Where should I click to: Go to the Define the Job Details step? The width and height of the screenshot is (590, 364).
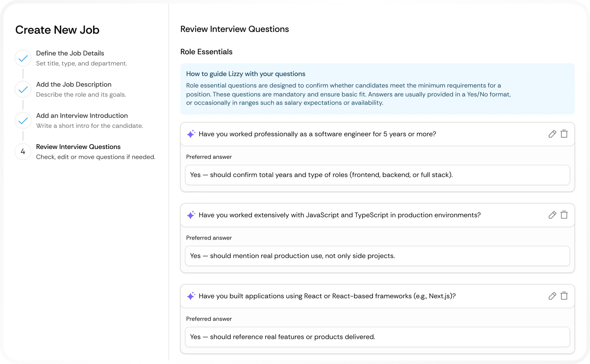[70, 53]
